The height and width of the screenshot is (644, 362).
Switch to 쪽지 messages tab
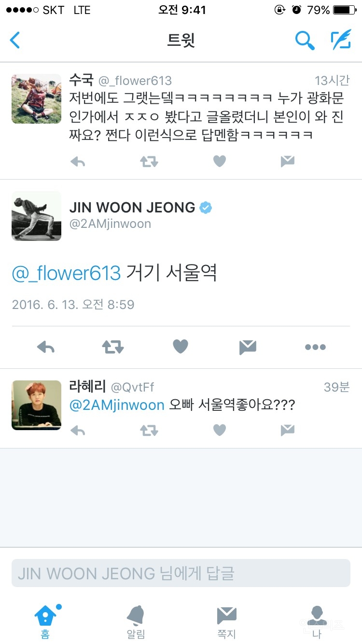click(x=226, y=622)
